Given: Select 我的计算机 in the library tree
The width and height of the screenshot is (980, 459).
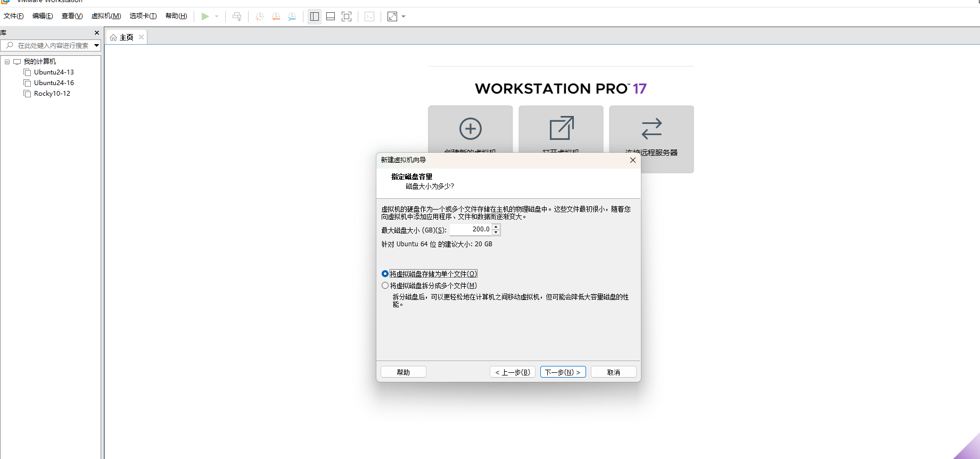Looking at the screenshot, I should (x=40, y=62).
